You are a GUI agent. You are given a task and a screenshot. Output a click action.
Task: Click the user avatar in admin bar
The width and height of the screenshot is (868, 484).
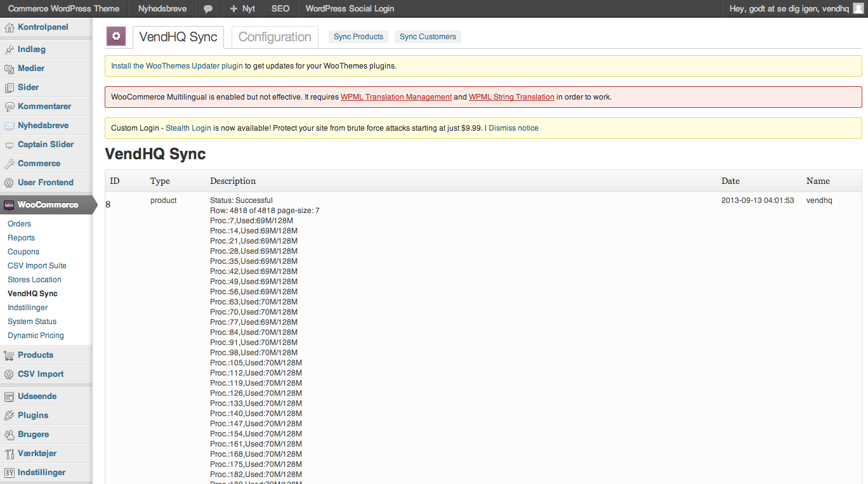pyautogui.click(x=858, y=9)
